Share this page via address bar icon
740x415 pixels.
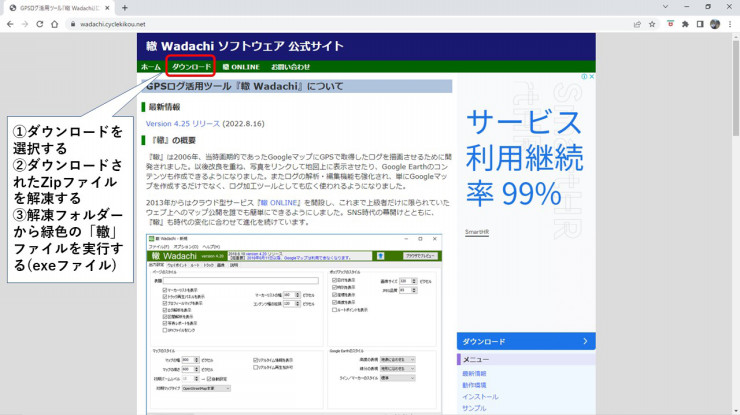pyautogui.click(x=637, y=24)
